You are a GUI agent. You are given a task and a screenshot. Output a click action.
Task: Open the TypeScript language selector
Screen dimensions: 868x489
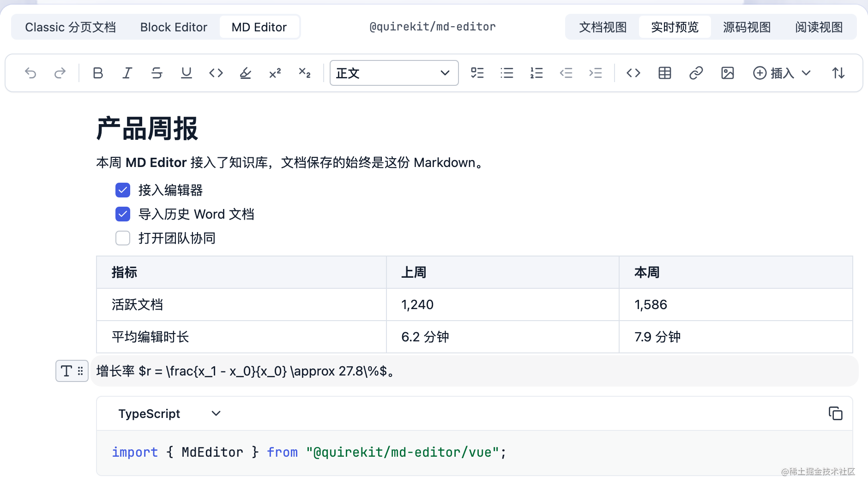170,413
